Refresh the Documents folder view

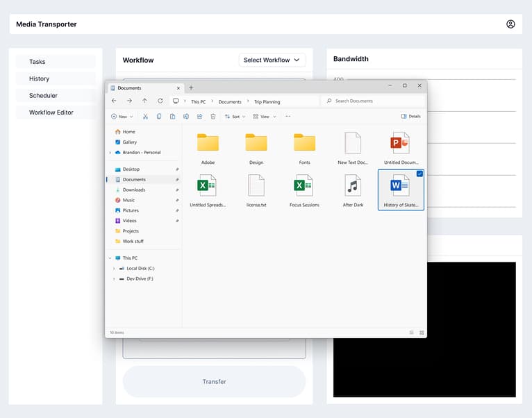pyautogui.click(x=160, y=101)
